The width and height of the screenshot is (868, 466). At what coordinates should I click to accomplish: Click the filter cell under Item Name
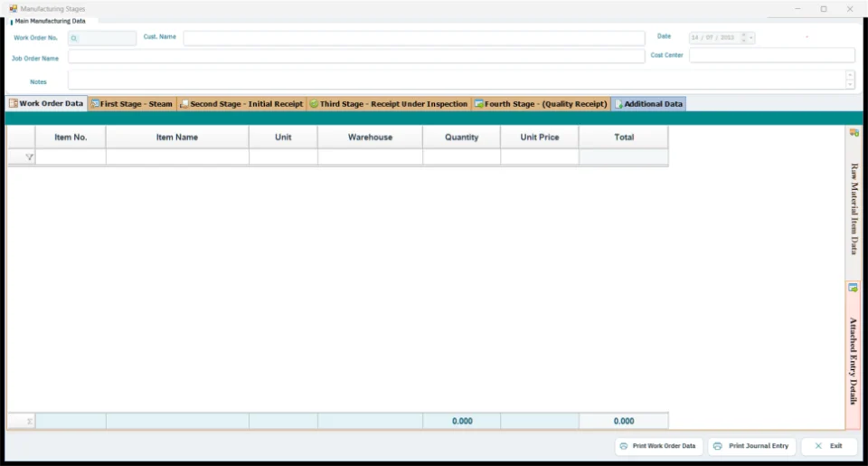[x=177, y=157]
